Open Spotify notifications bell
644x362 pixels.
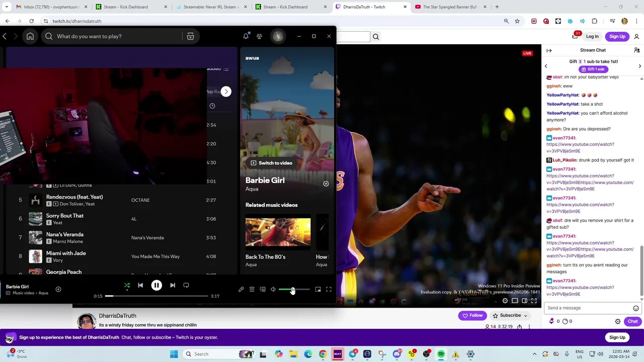(246, 36)
